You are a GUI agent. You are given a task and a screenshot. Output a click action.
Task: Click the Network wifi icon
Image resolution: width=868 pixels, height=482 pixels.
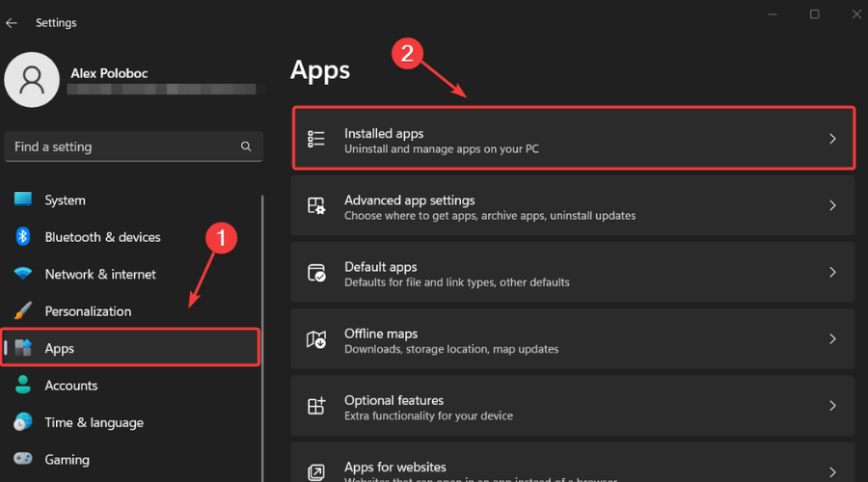[x=23, y=274]
